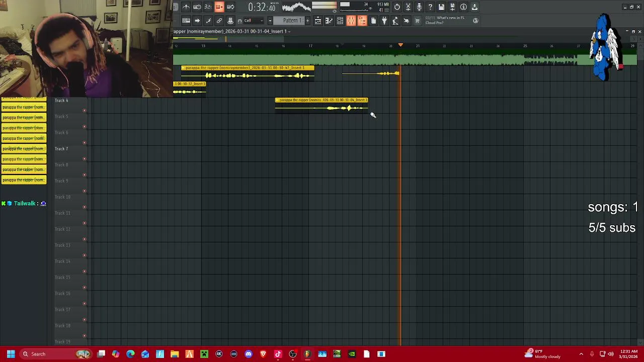The width and height of the screenshot is (644, 362).
Task: Open the audio editor scissors icon
Action: tap(408, 7)
